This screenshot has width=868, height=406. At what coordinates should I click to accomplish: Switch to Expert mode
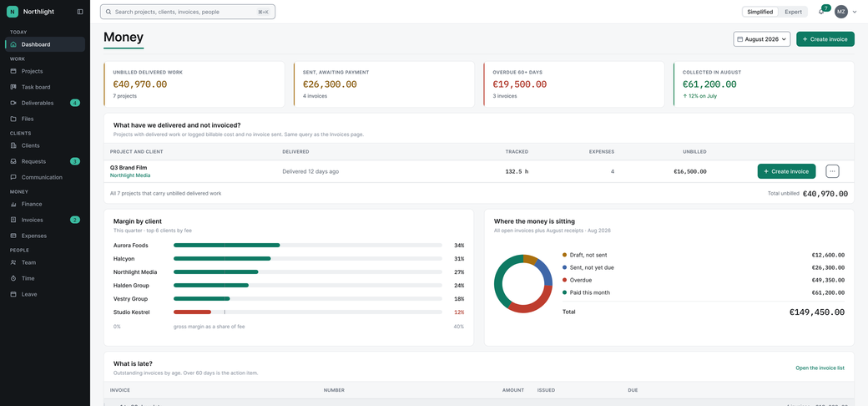pyautogui.click(x=793, y=12)
